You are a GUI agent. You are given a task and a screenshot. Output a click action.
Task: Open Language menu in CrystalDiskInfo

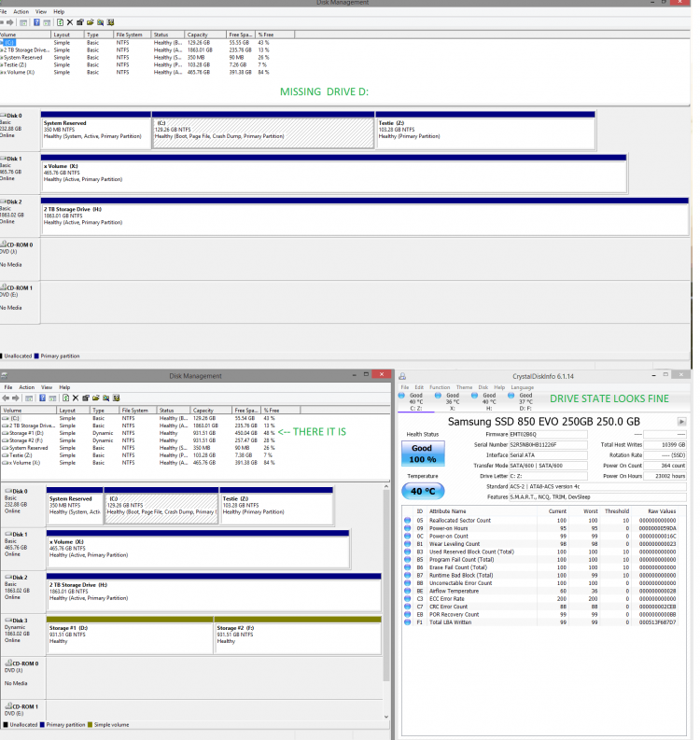(x=522, y=387)
